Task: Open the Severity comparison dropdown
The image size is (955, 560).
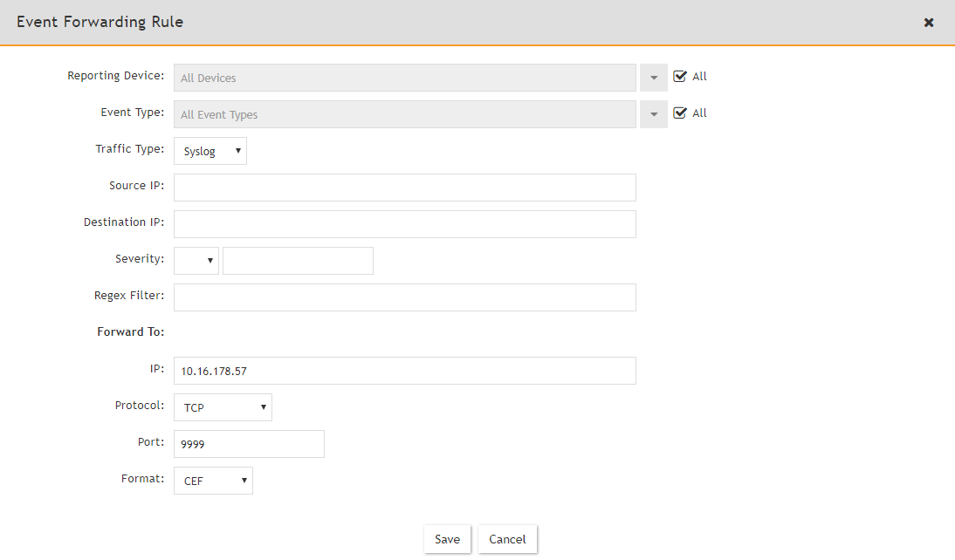Action: pyautogui.click(x=196, y=260)
